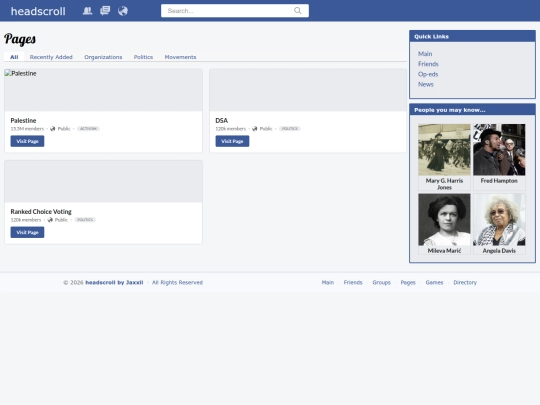Visit Page for Ranked Choice Voting
Screen dimensions: 540x405
pos(27,232)
